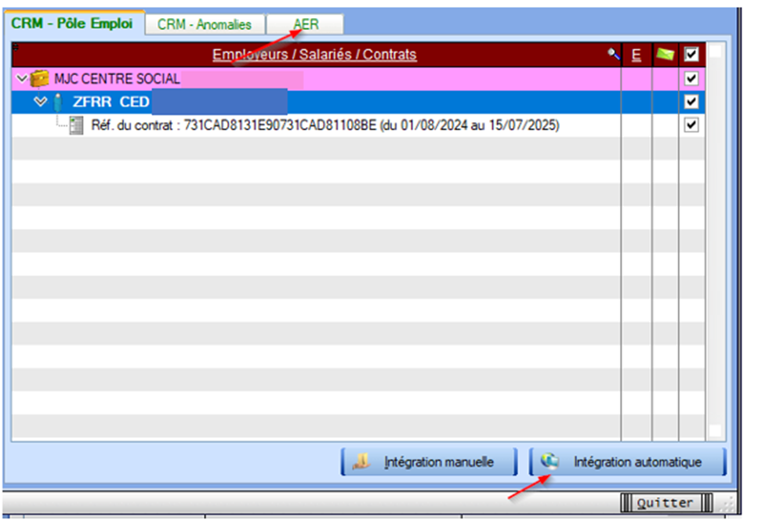Click the search magnifier icon in header
The image size is (776, 532).
tap(614, 54)
